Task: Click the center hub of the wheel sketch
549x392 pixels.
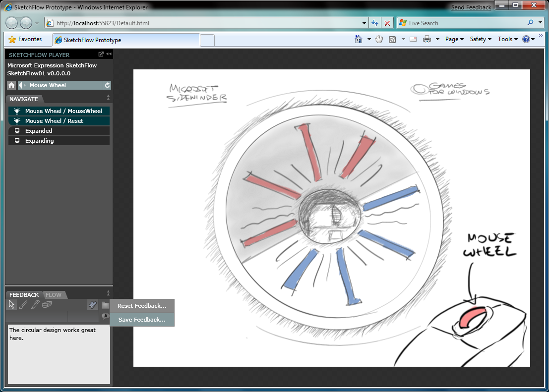Action: (x=330, y=217)
